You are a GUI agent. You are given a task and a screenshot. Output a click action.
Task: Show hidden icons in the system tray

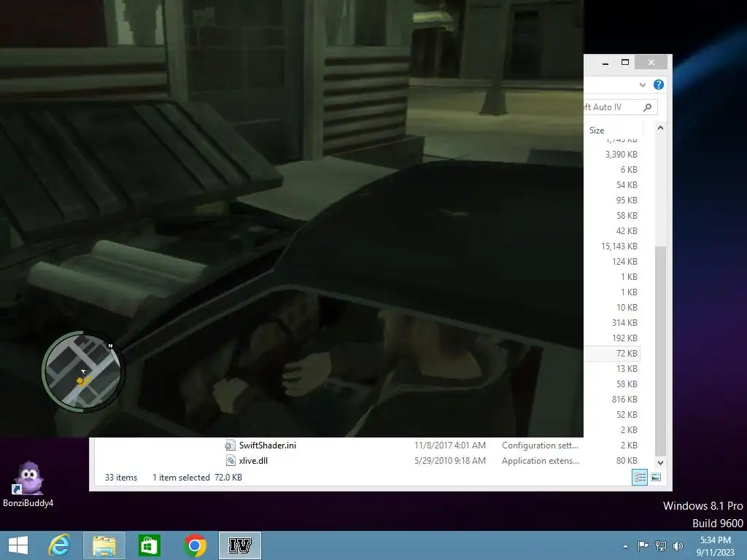[x=625, y=546]
